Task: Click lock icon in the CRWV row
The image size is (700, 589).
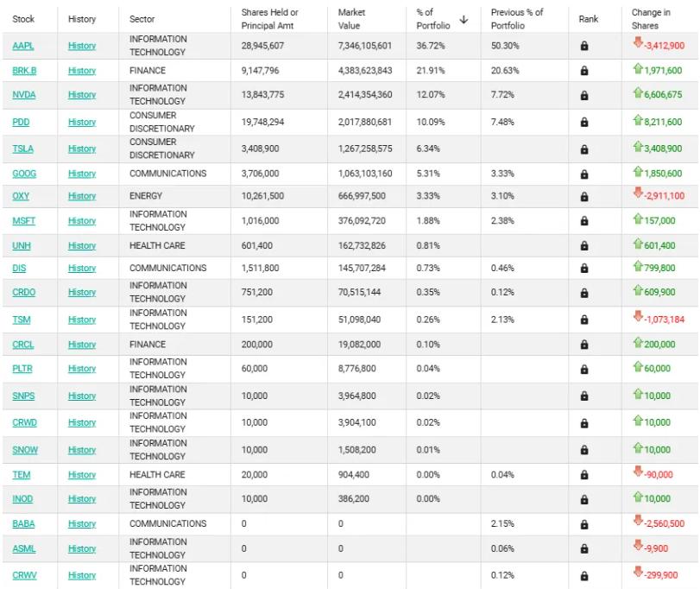Action: [x=584, y=576]
